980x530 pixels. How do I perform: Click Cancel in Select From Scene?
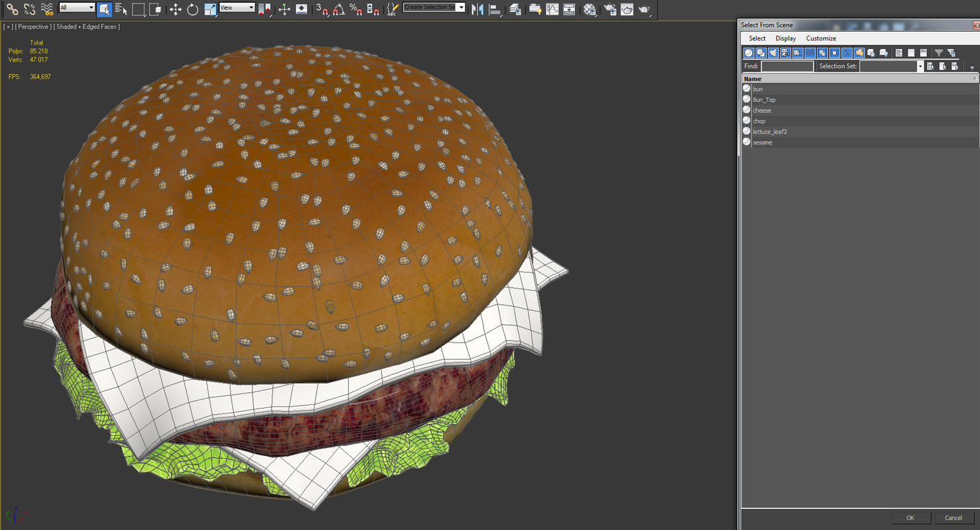click(953, 518)
